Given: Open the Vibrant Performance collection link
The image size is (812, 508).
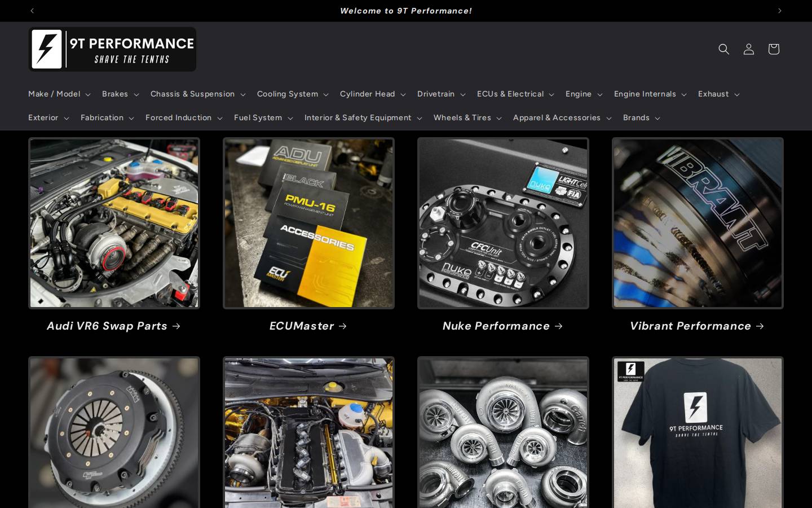Looking at the screenshot, I should click(698, 326).
